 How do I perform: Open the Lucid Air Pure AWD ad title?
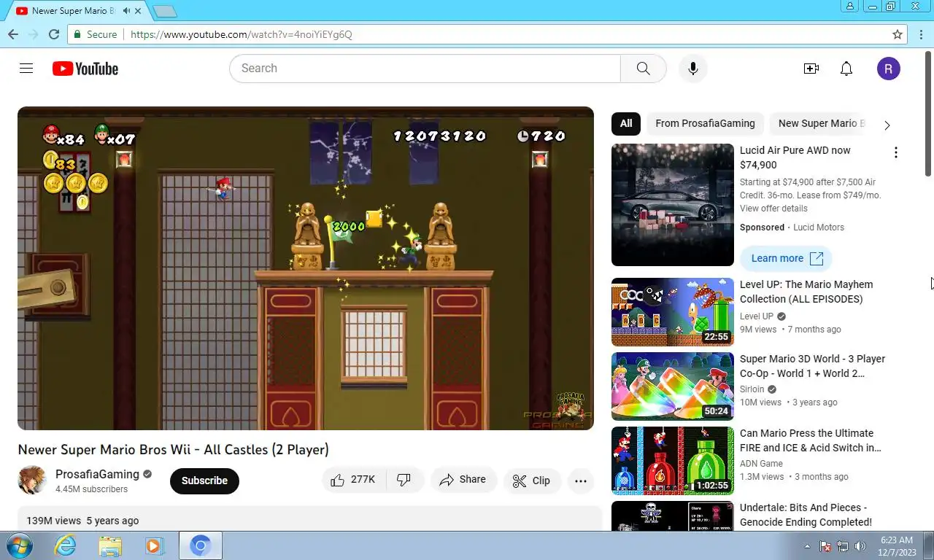pos(795,157)
